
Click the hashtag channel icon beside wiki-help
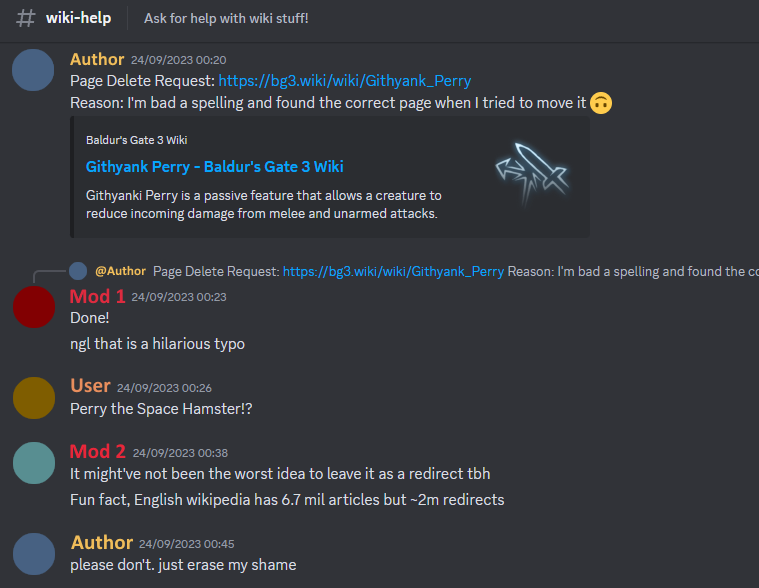click(26, 18)
